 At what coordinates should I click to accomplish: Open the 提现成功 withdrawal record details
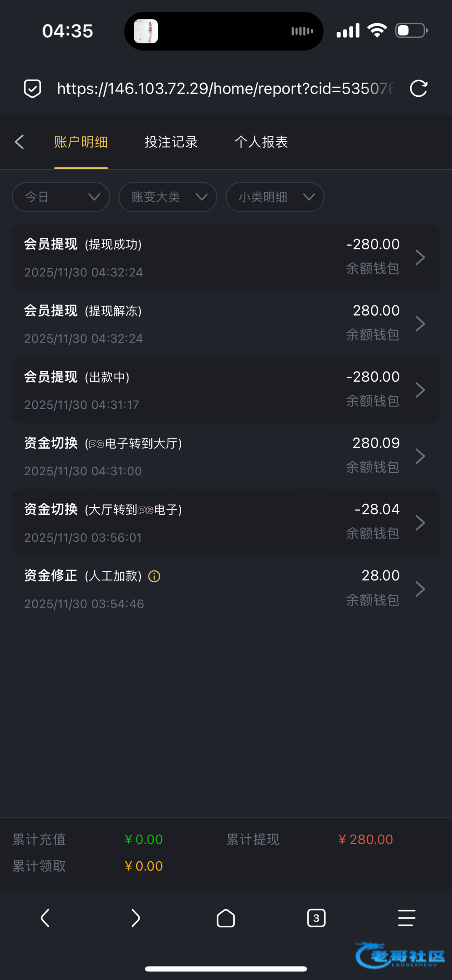(226, 258)
